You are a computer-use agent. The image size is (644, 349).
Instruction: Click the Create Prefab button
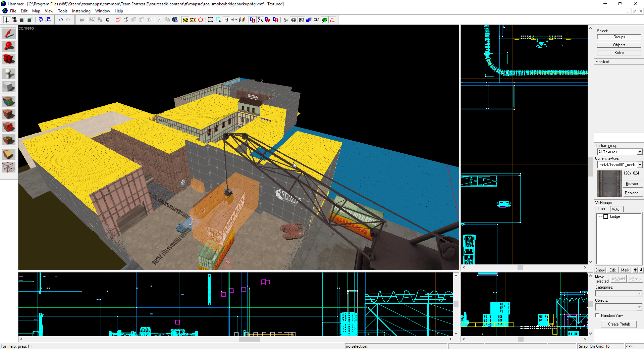pyautogui.click(x=619, y=324)
